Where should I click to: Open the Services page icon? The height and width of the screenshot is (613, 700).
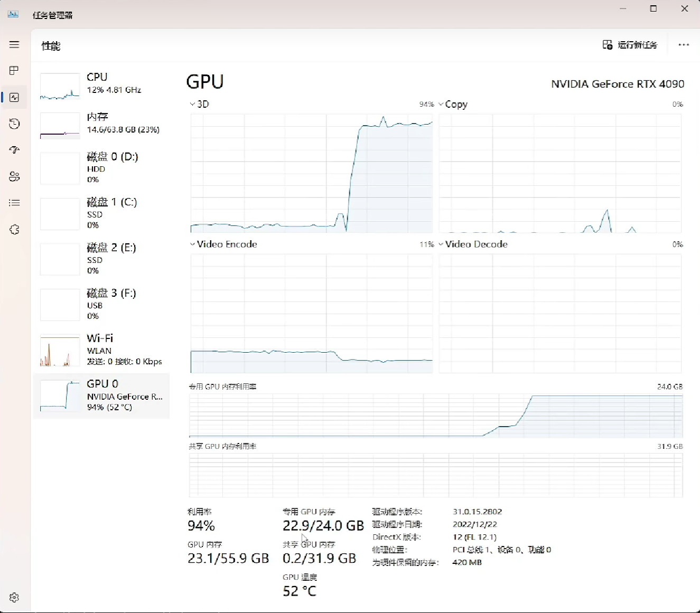click(14, 230)
